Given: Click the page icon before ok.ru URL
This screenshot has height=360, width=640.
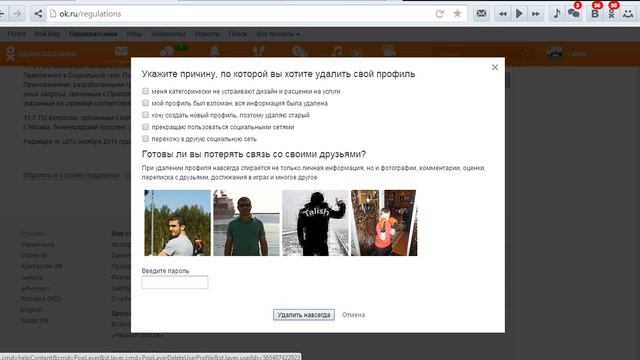Looking at the screenshot, I should click(53, 14).
